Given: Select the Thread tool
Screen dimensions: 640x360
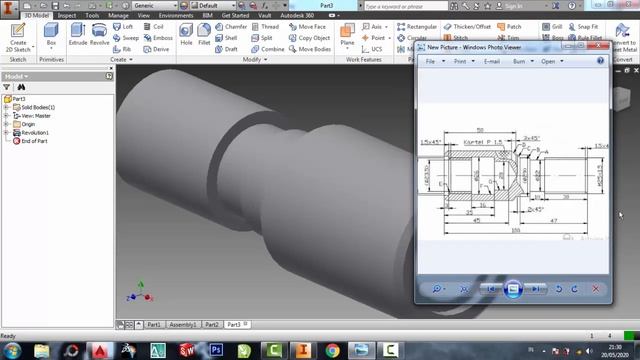Looking at the screenshot, I should pyautogui.click(x=265, y=27).
